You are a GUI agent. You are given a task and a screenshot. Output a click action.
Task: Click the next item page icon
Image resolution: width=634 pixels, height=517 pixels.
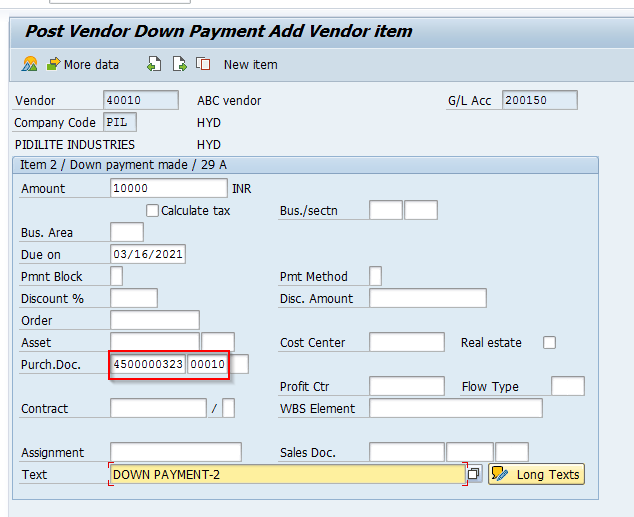point(180,64)
